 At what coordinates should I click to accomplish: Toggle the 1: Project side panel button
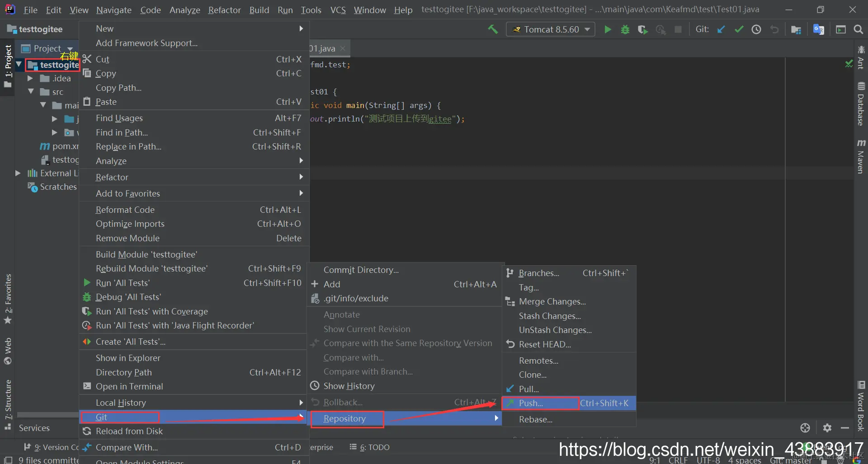pyautogui.click(x=8, y=66)
